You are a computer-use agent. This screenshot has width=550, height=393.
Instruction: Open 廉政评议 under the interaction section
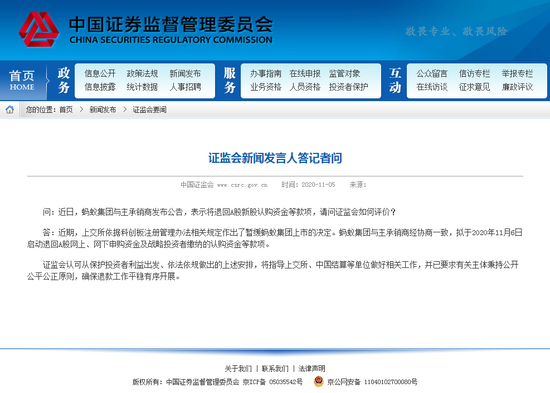pyautogui.click(x=517, y=87)
